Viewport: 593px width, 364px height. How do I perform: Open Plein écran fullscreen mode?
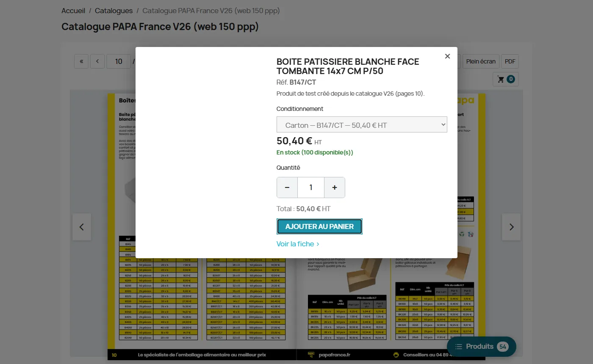[481, 61]
